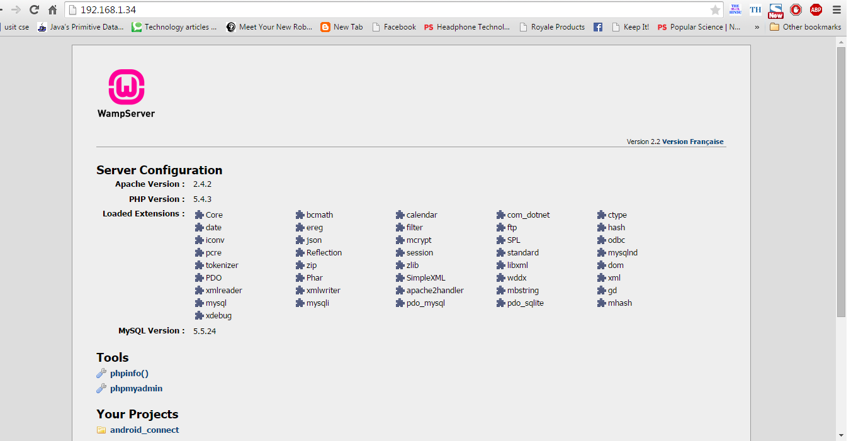This screenshot has height=441, width=868.
Task: Click the TH extension icon
Action: [755, 9]
